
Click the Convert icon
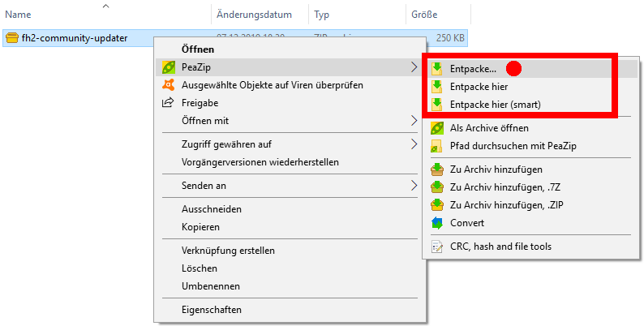coord(436,223)
